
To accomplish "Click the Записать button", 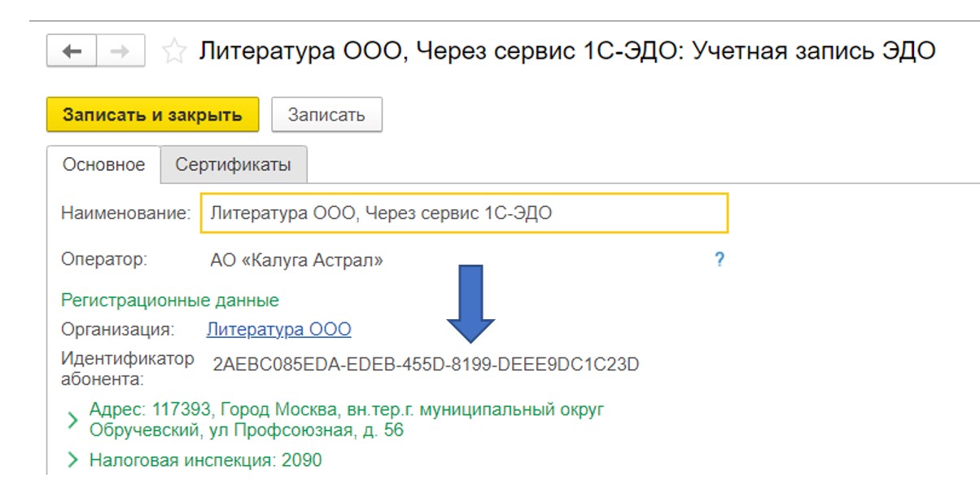I will click(326, 115).
